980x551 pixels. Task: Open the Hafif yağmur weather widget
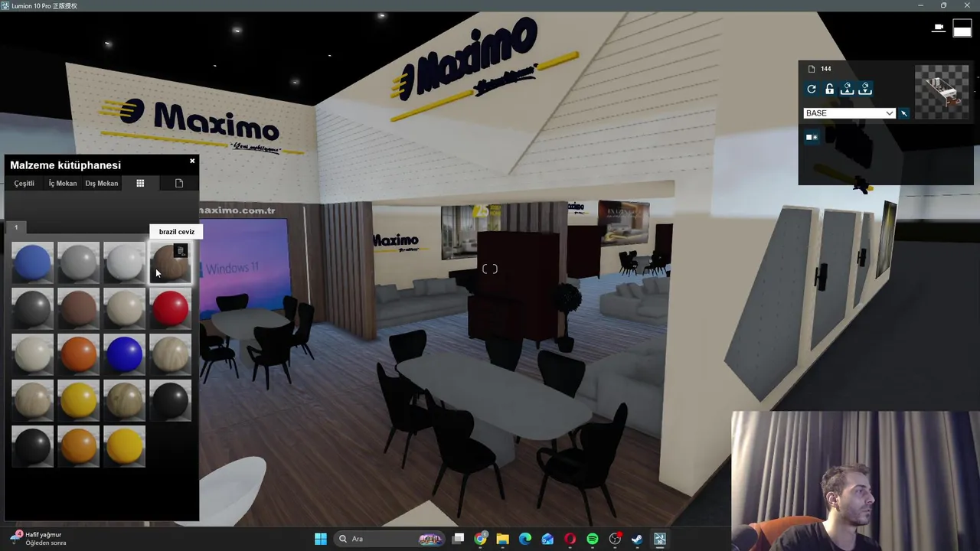pos(37,539)
